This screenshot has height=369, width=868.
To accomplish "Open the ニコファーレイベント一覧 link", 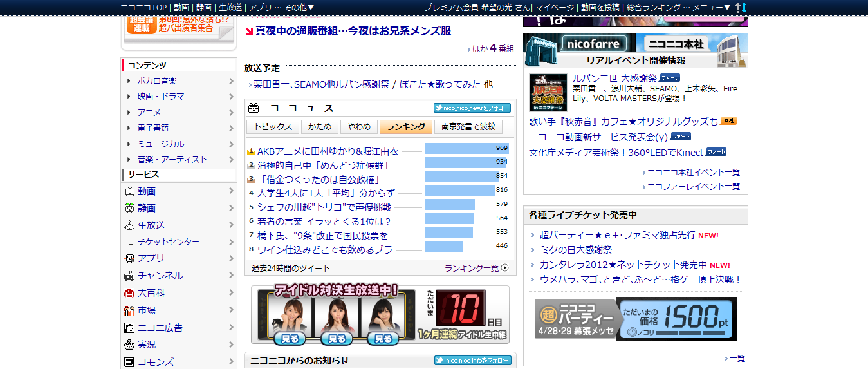I will pyautogui.click(x=694, y=186).
